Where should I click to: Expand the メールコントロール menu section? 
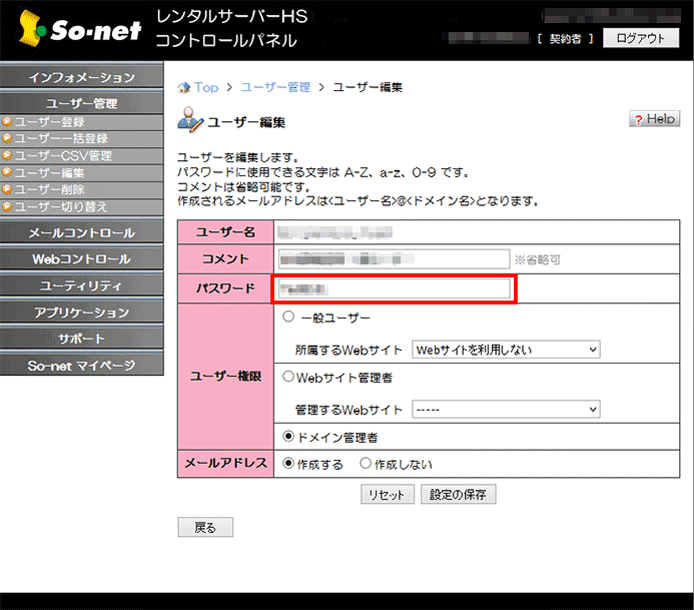81,233
